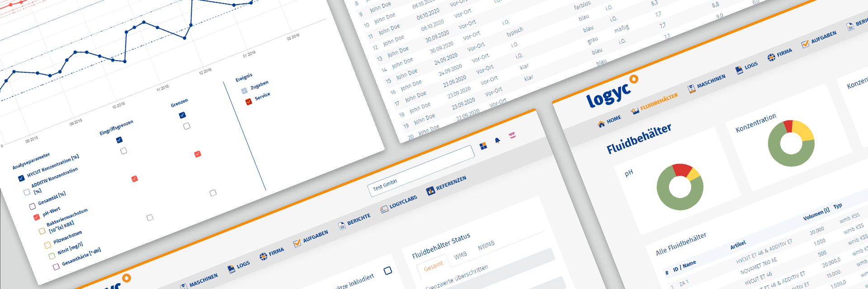Open FIRMA in the Fluidbehälter window navigation
The image size is (868, 289).
(x=780, y=54)
